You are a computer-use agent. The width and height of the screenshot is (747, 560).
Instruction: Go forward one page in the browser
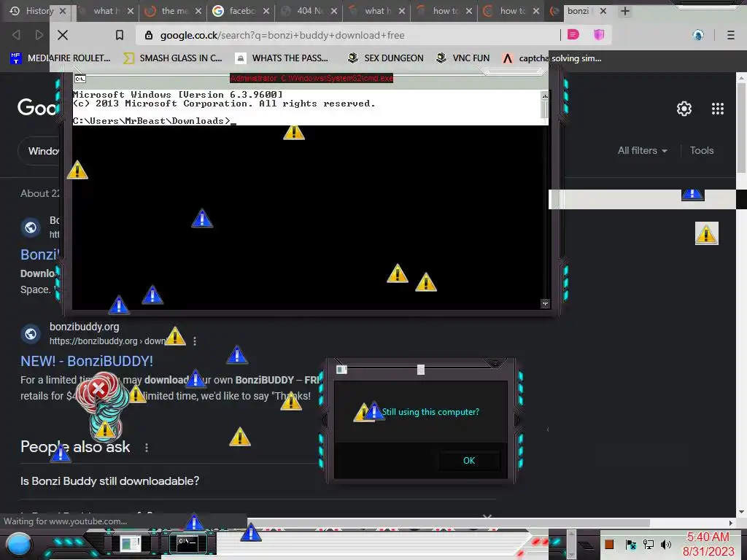pos(39,35)
